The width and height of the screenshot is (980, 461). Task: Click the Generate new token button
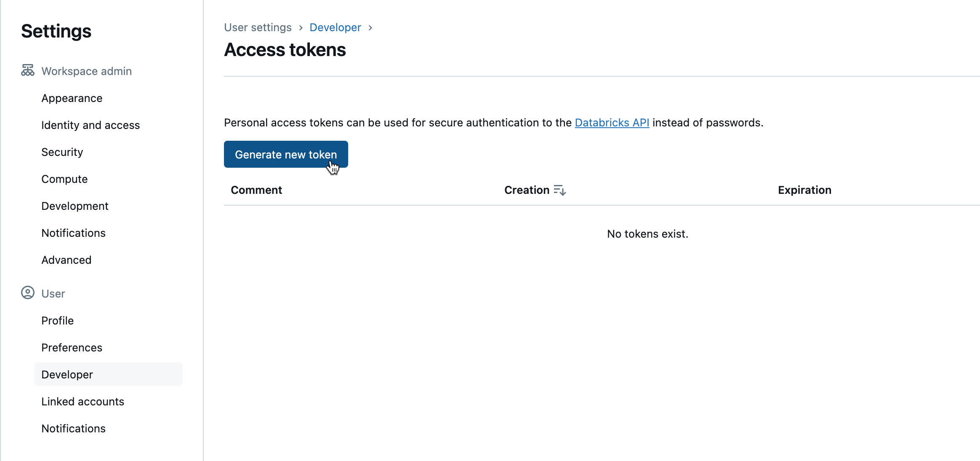(286, 154)
